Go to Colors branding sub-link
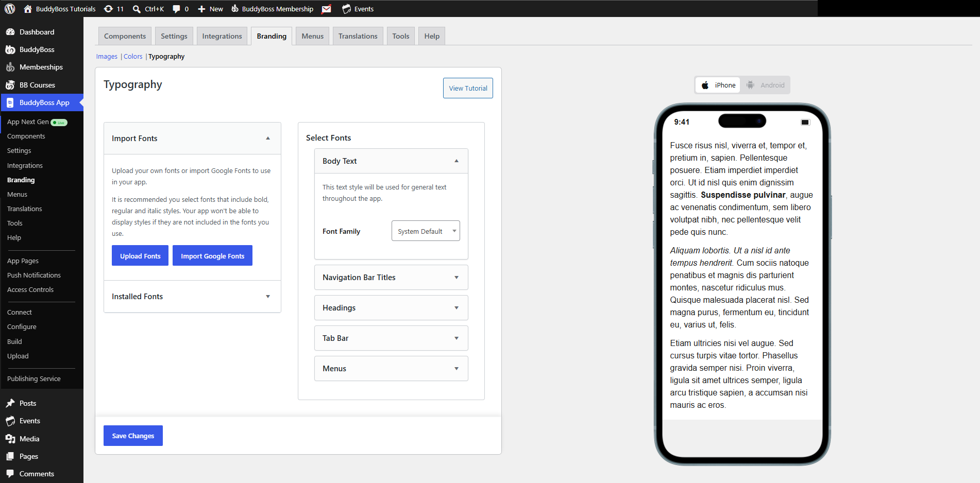 click(x=133, y=57)
